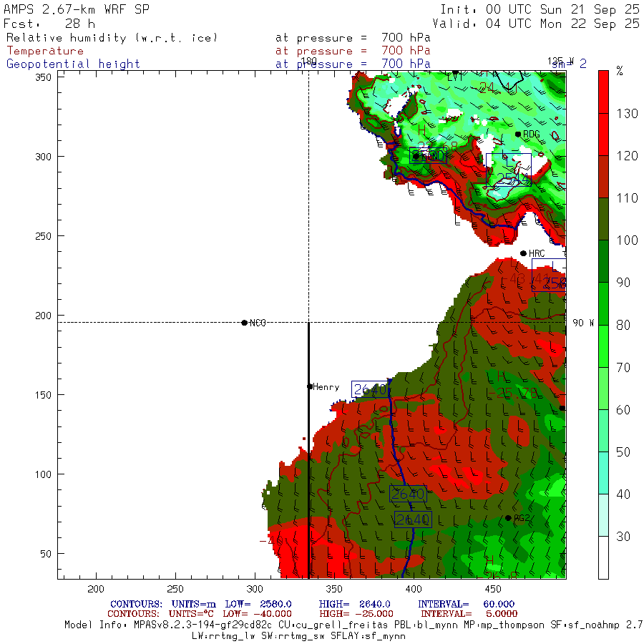This screenshot has height=644, width=644.
Task: Pick the colorbar segment between 120 and 130
Action: (x=603, y=135)
